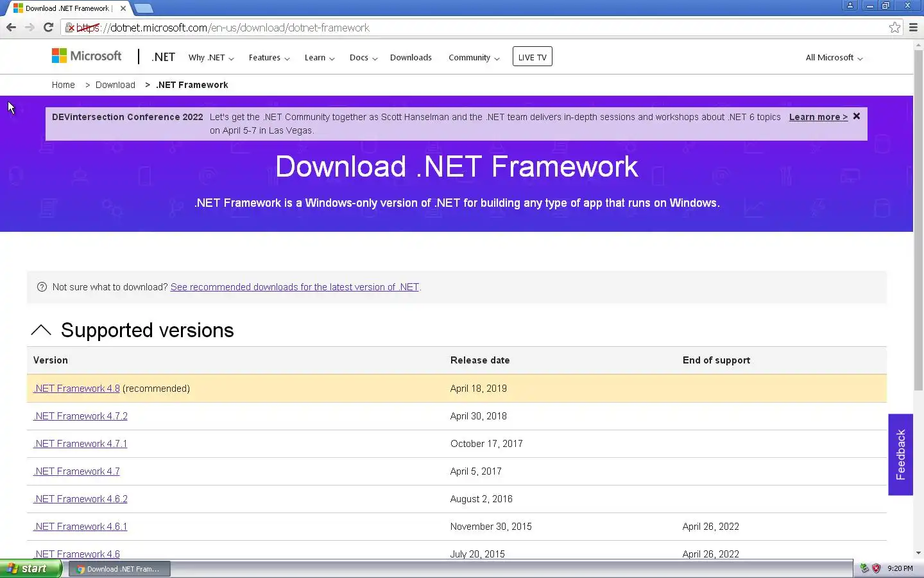
Task: Open the .NET Framework 4.7 link
Action: [76, 471]
